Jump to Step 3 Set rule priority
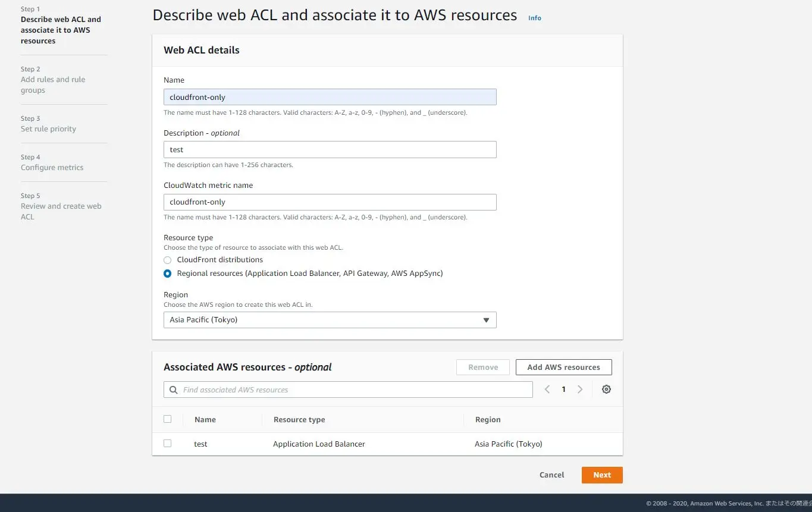The image size is (812, 512). pyautogui.click(x=48, y=129)
